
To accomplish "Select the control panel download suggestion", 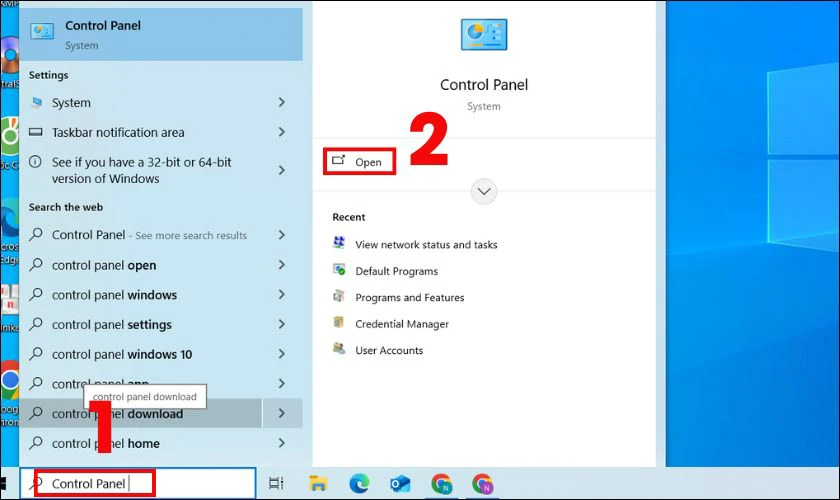I will point(140,413).
